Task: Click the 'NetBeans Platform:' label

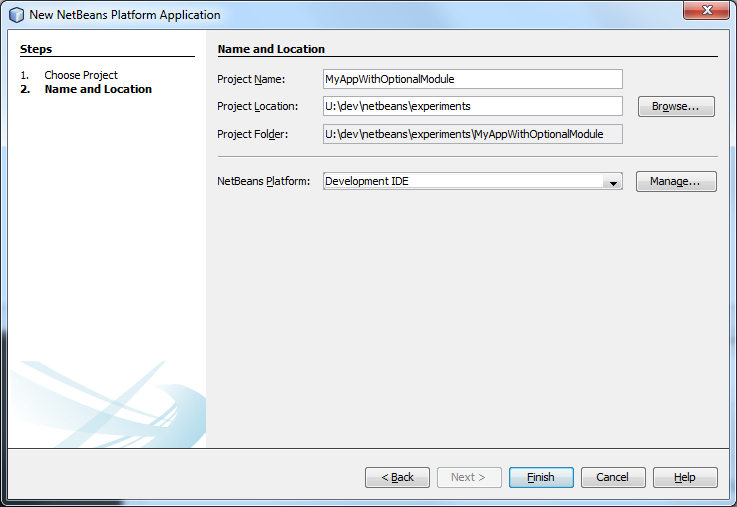Action: pos(263,181)
